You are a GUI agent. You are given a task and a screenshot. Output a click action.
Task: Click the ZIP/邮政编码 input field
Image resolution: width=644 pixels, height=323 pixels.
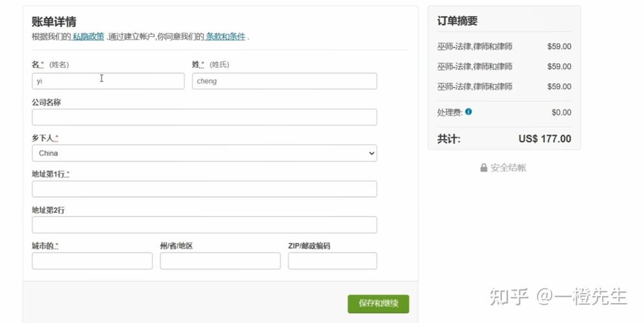click(333, 261)
